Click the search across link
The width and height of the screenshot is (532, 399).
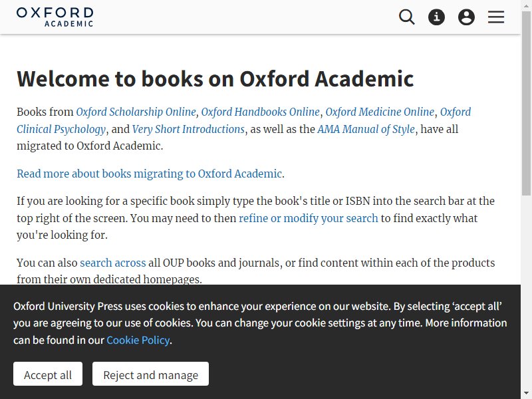click(x=112, y=263)
